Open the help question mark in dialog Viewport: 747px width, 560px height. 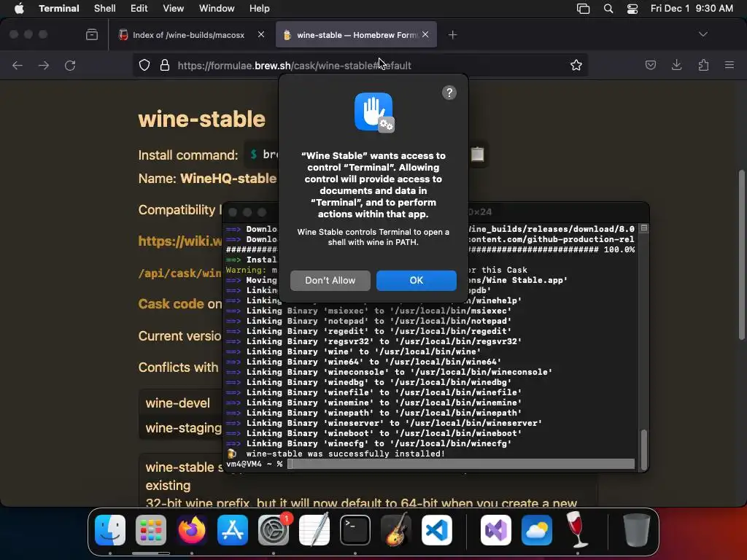[449, 93]
